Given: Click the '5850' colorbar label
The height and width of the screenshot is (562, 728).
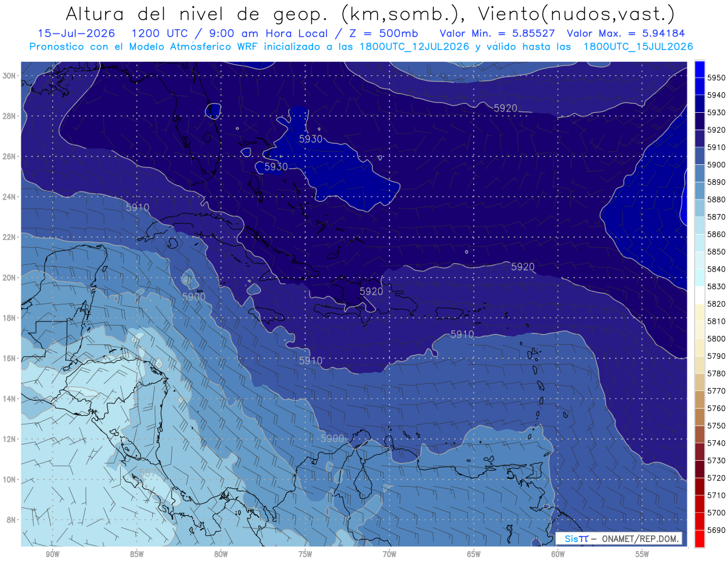Looking at the screenshot, I should [716, 252].
